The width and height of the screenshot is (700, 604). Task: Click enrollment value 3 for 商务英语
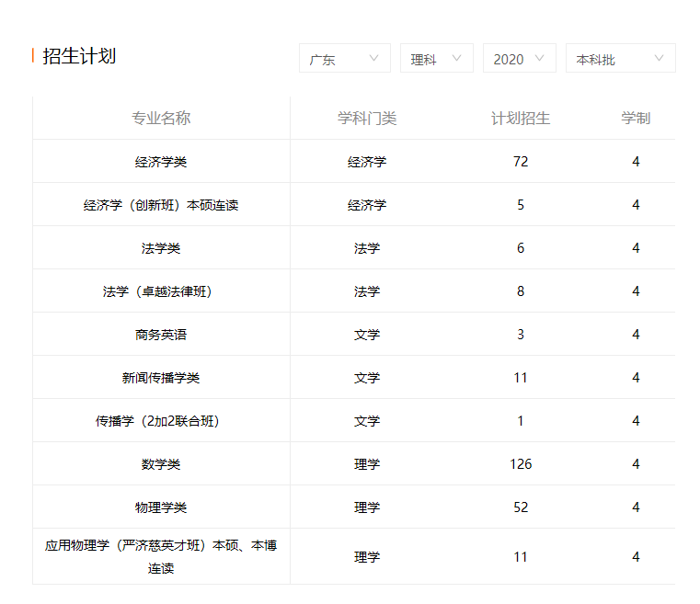point(521,335)
